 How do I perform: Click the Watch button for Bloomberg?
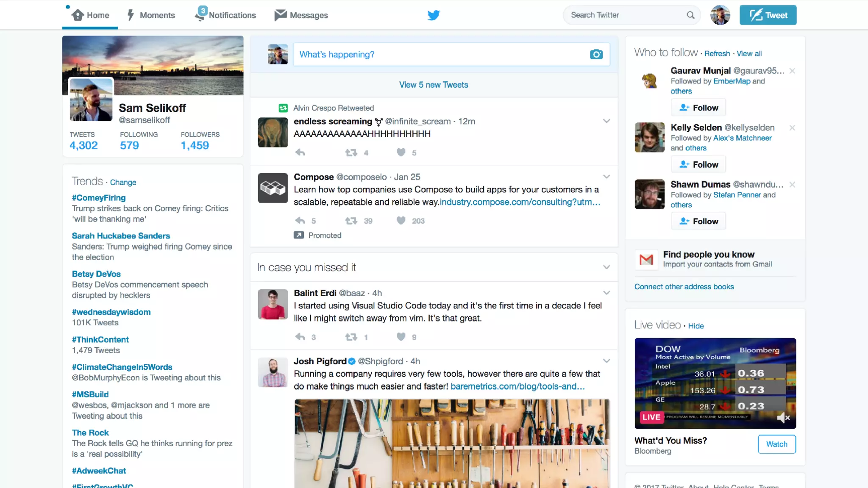coord(776,444)
